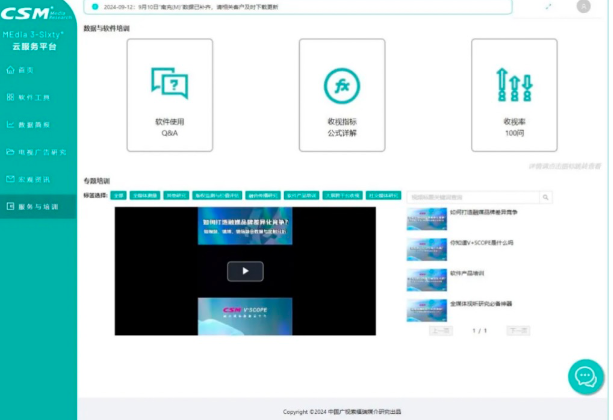Image resolution: width=613 pixels, height=420 pixels.
Task: Click the envelope icon for 宏观资讯
Action: (11, 179)
